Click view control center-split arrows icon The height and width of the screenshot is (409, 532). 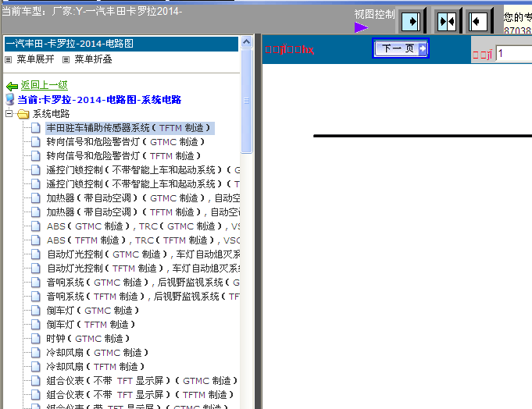pyautogui.click(x=447, y=21)
